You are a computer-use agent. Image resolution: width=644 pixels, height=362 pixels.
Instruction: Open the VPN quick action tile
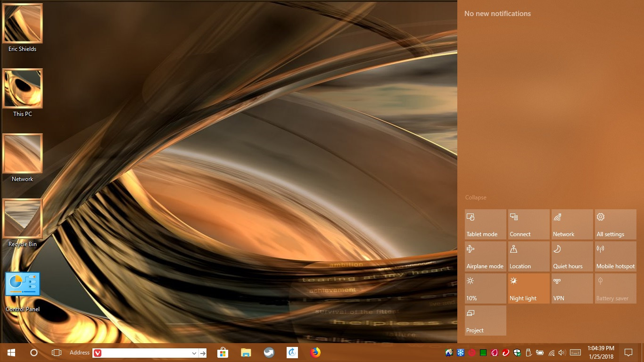pos(572,288)
